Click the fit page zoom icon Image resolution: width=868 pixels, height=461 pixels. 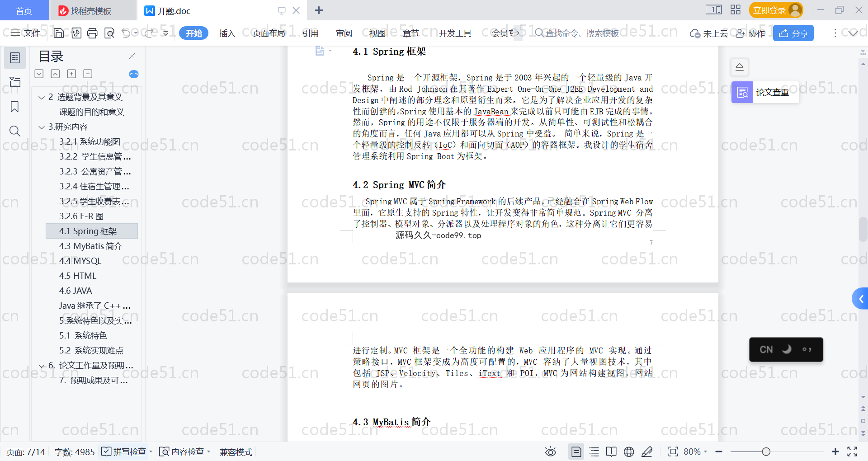click(673, 452)
